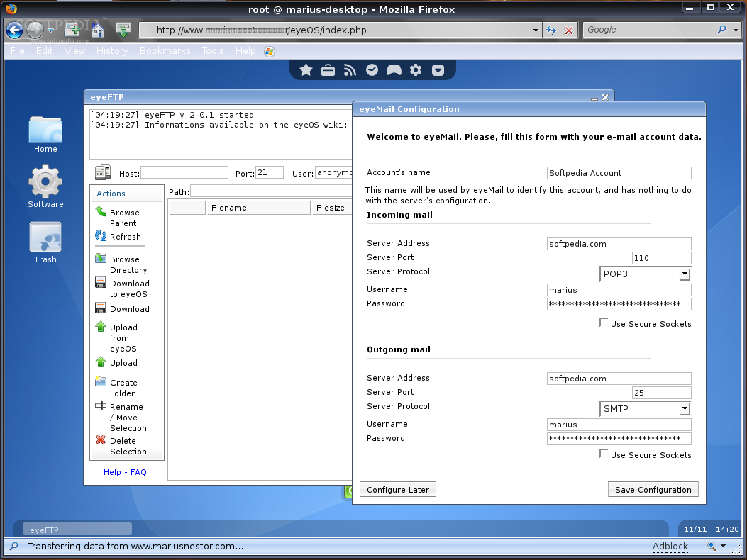The image size is (747, 560).
Task: Open the Help menu
Action: click(245, 50)
